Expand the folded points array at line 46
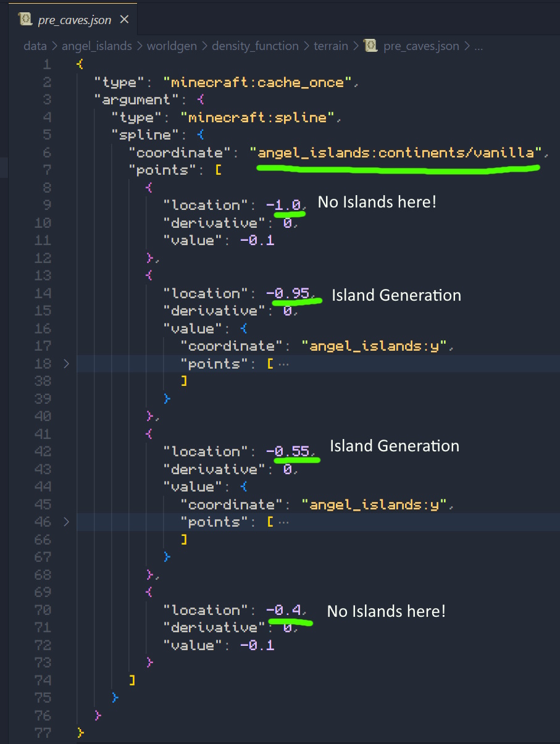Image resolution: width=560 pixels, height=744 pixels. click(66, 522)
